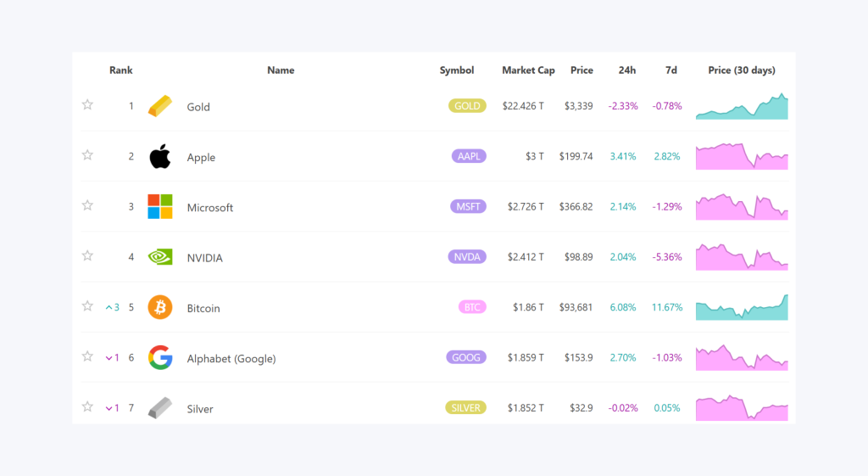Click the BTC symbol badge
The image size is (868, 476).
pos(472,307)
